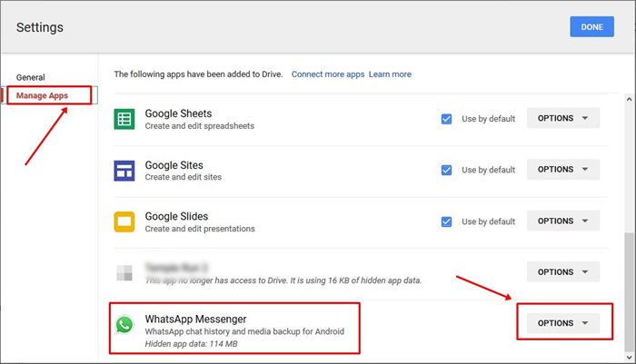Open Options dropdown for Google Slides
This screenshot has width=636, height=364.
563,221
